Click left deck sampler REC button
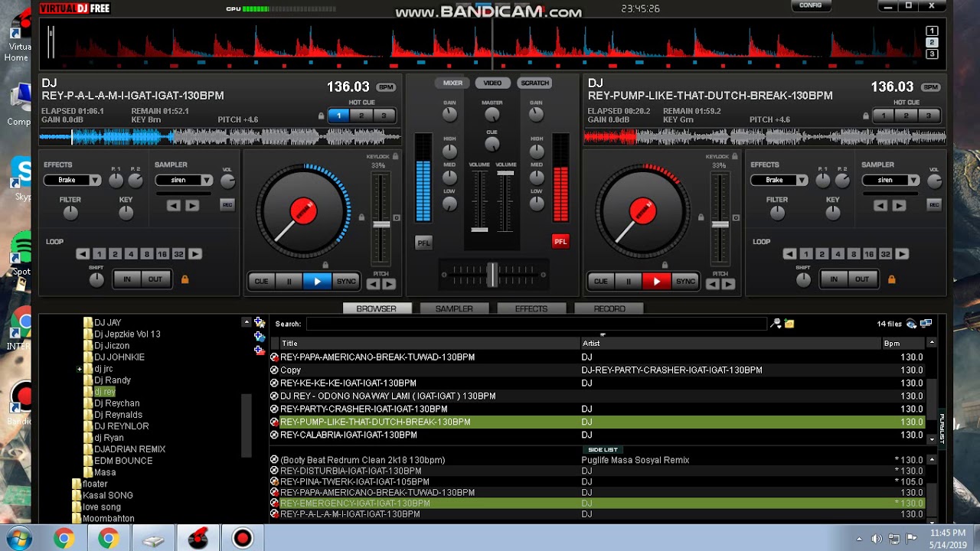This screenshot has width=980, height=551. click(x=227, y=204)
